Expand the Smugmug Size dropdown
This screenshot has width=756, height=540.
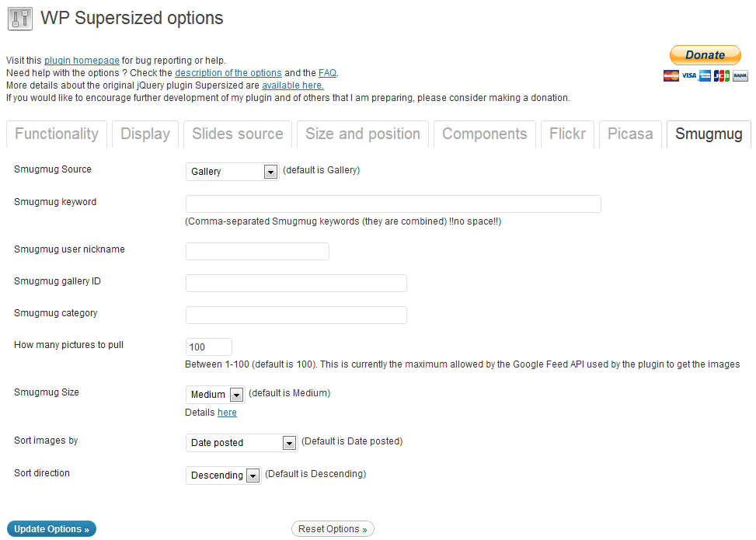click(x=215, y=395)
